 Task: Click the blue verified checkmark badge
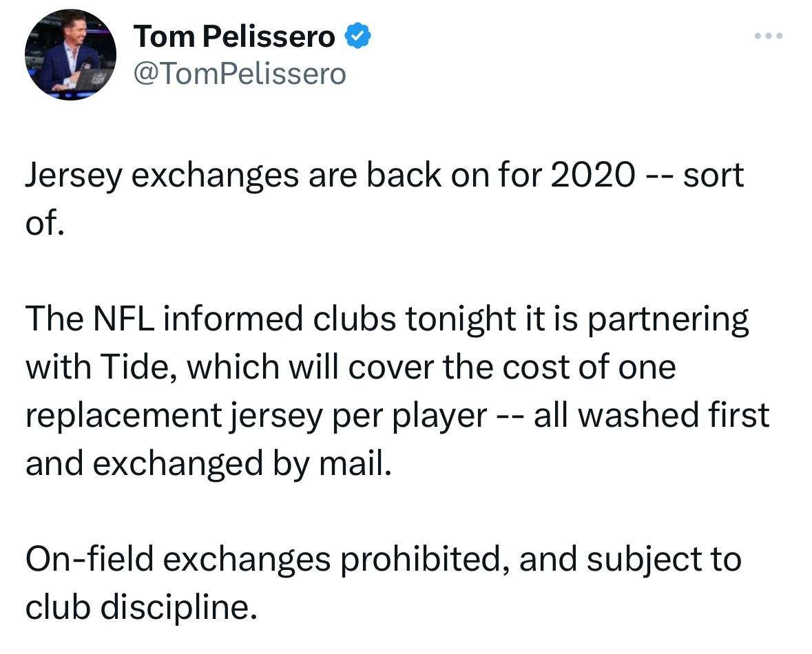click(357, 36)
